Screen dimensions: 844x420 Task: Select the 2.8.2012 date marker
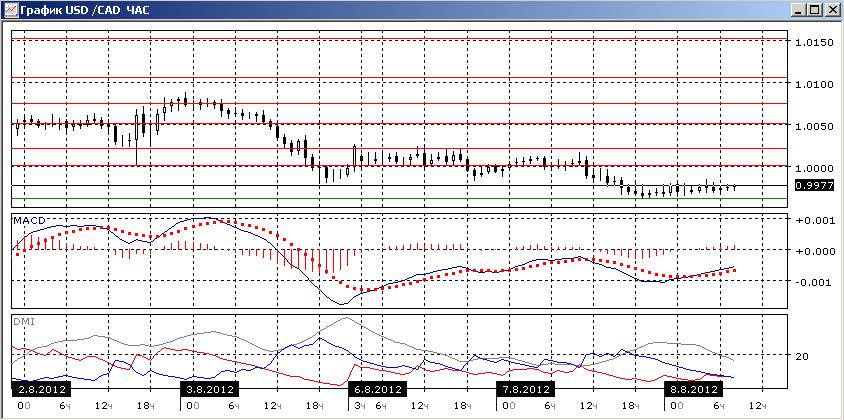[41, 389]
